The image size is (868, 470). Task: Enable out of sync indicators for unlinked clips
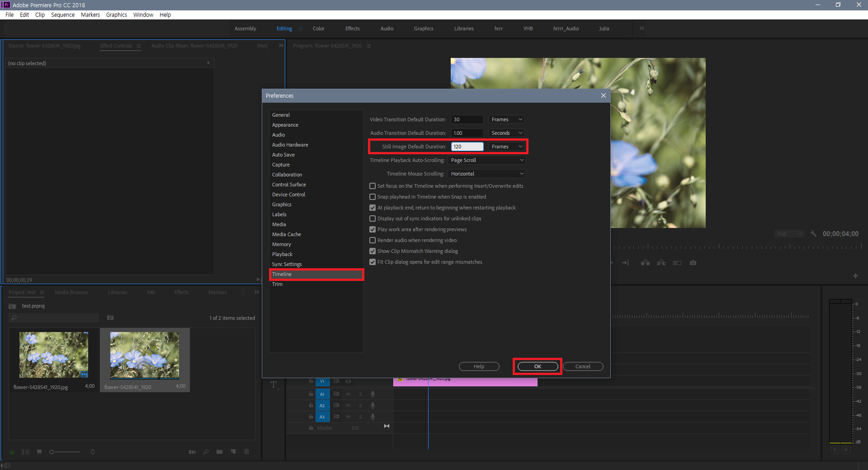click(x=373, y=218)
